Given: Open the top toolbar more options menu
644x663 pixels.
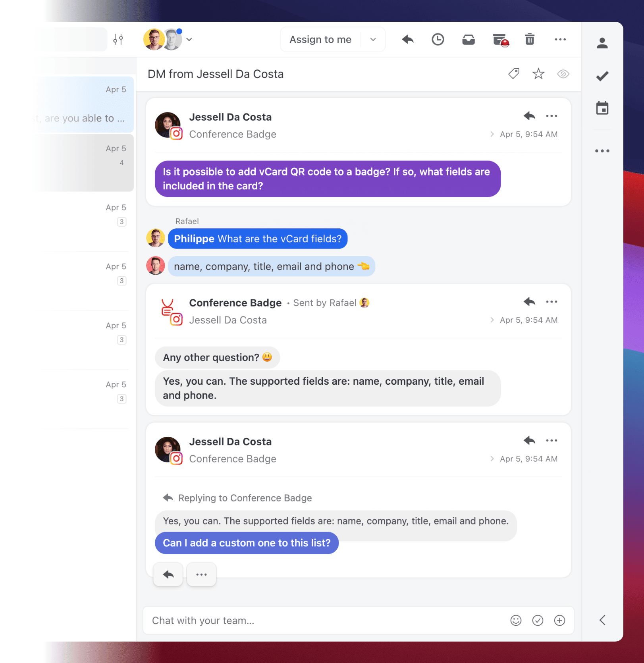Looking at the screenshot, I should [x=560, y=39].
